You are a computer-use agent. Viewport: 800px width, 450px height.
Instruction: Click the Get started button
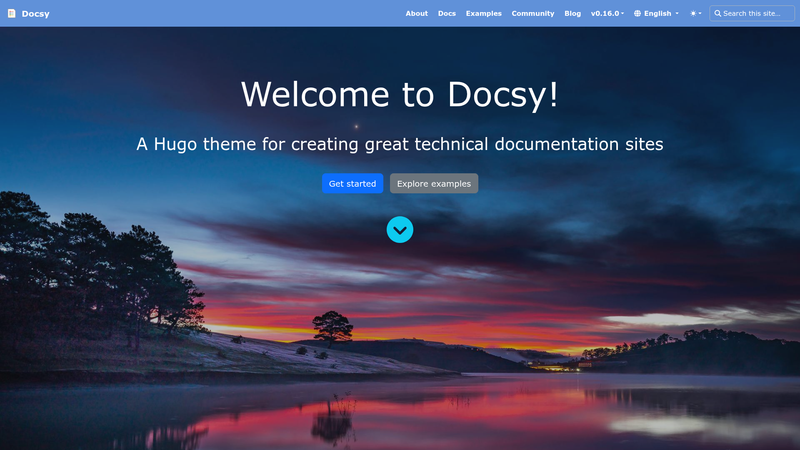coord(352,183)
